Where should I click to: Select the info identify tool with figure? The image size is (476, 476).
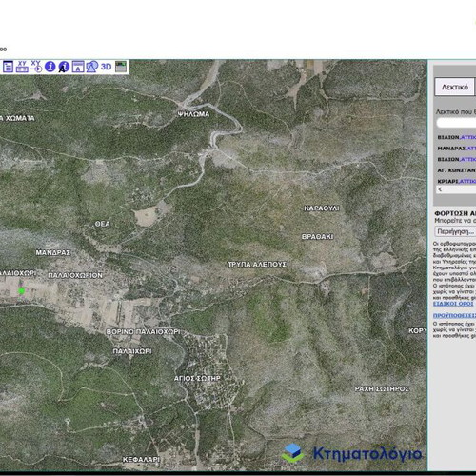64,67
